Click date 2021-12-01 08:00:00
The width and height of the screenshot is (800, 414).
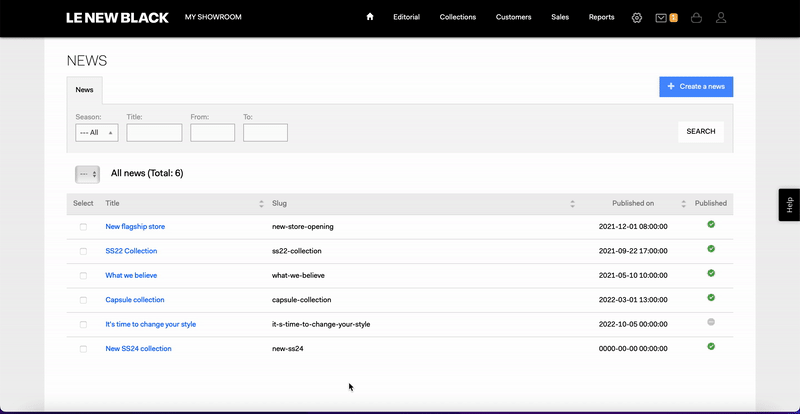[633, 227]
